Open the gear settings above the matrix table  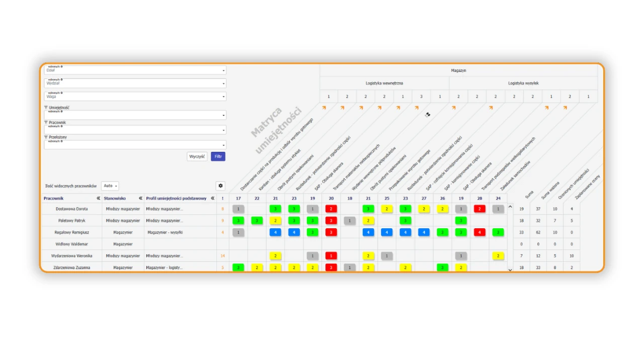220,186
